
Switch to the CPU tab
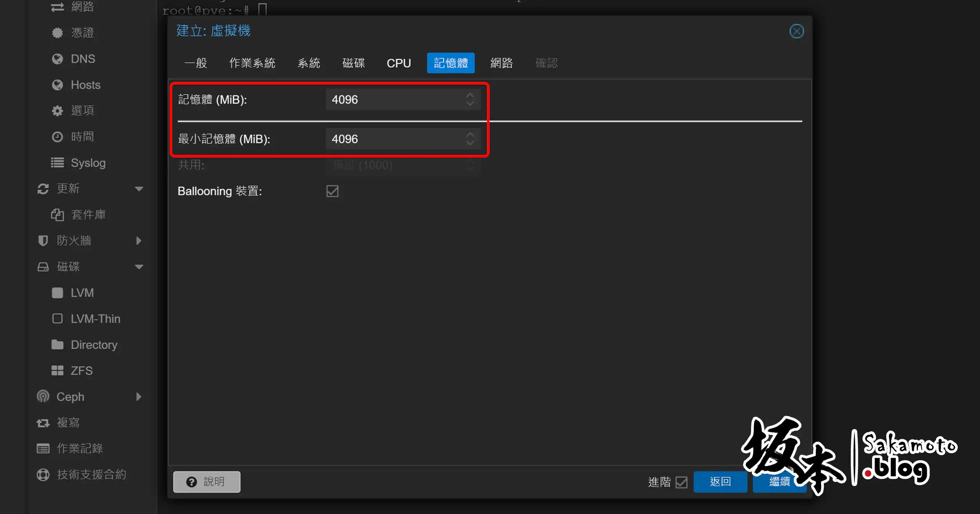point(399,63)
